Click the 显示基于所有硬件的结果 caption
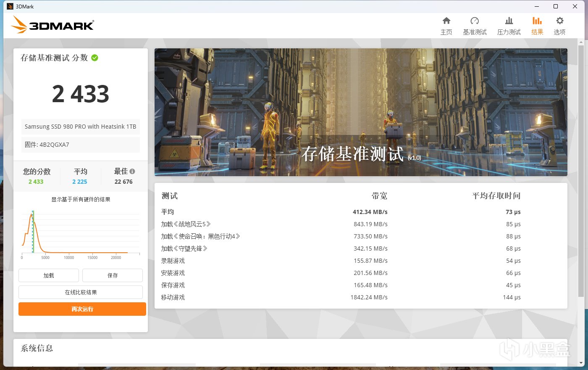588x370 pixels. tap(81, 199)
